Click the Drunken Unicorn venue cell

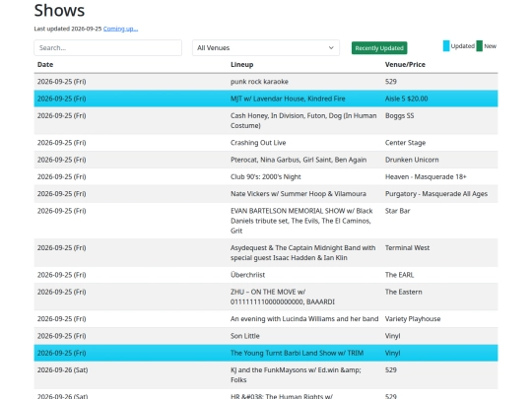coord(412,160)
